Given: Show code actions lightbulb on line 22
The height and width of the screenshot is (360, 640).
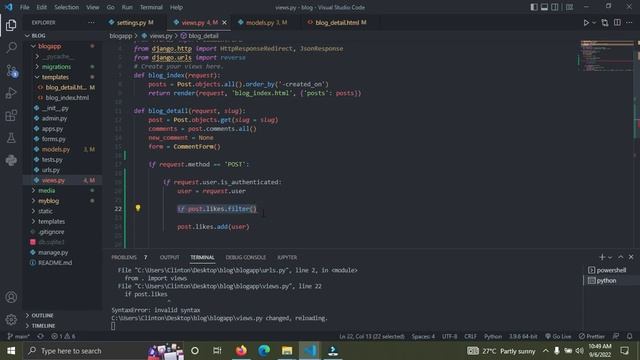Looking at the screenshot, I should coord(138,208).
